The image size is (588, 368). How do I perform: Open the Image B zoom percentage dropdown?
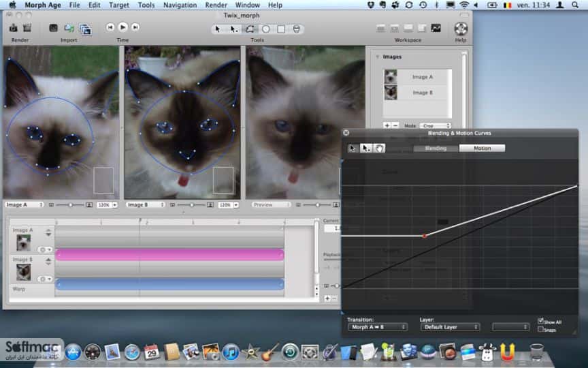coord(228,205)
